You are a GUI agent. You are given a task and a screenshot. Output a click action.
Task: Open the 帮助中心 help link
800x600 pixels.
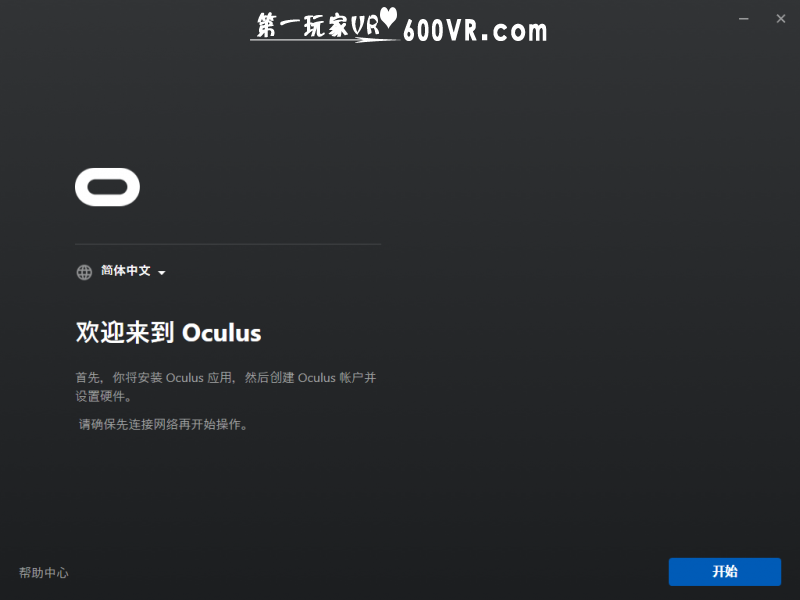coord(43,572)
